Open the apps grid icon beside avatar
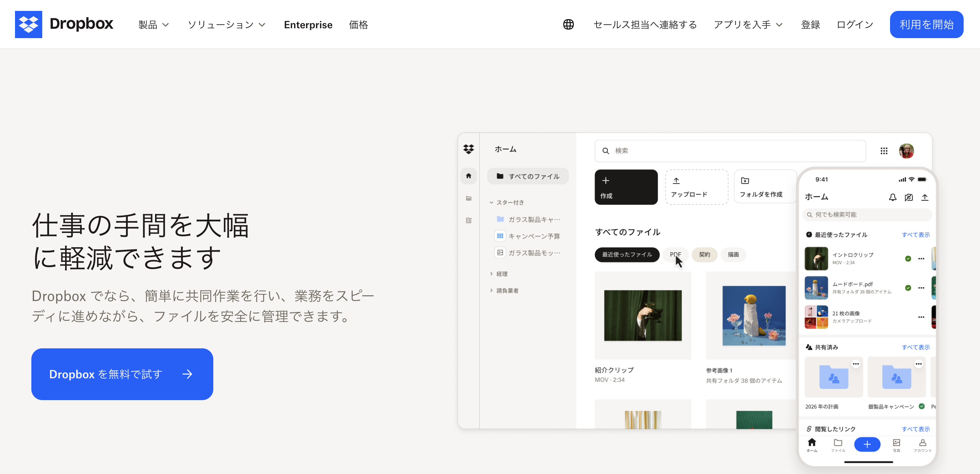This screenshot has height=474, width=980. click(884, 151)
